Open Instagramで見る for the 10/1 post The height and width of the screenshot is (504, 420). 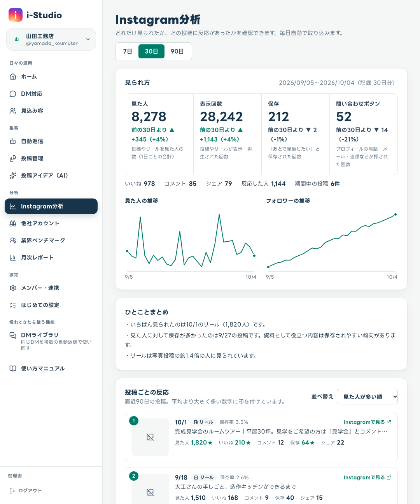pyautogui.click(x=367, y=422)
